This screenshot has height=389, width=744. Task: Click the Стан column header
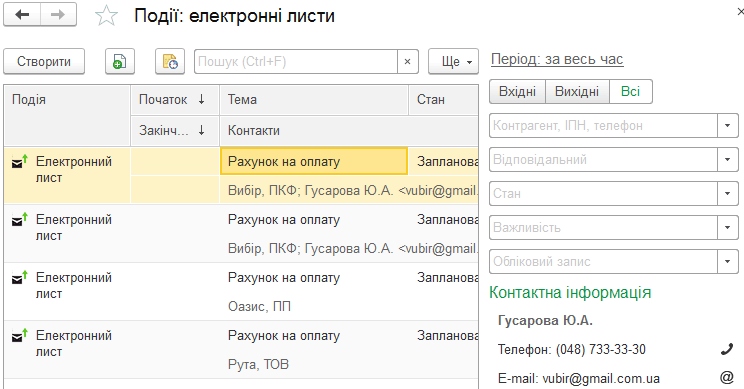[x=443, y=100]
